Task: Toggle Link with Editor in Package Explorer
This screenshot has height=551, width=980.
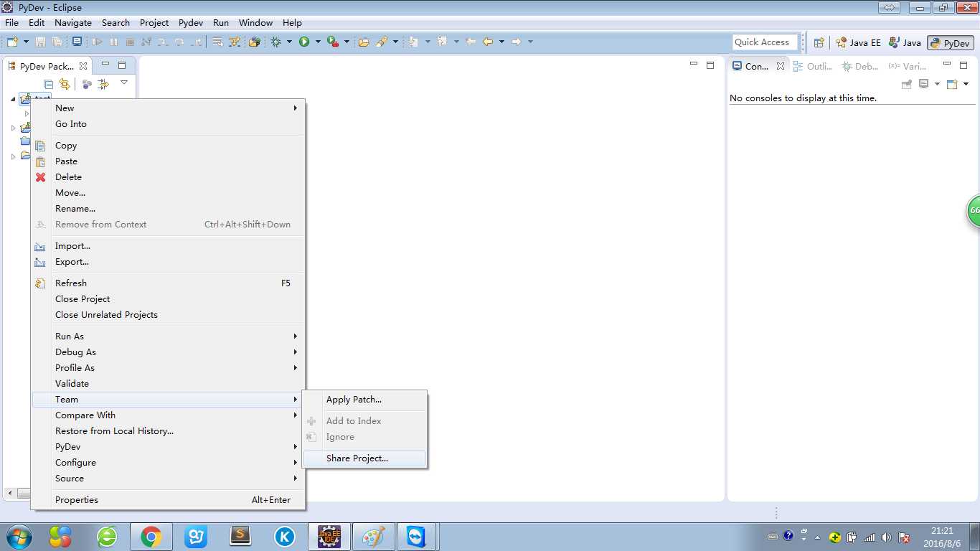Action: coord(64,84)
